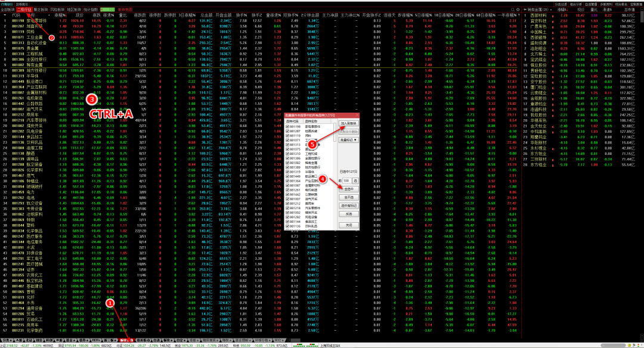Image resolution: width=644 pixels, height=348 pixels.
Task: Close the batch operation dialog with X
Action: [357, 116]
